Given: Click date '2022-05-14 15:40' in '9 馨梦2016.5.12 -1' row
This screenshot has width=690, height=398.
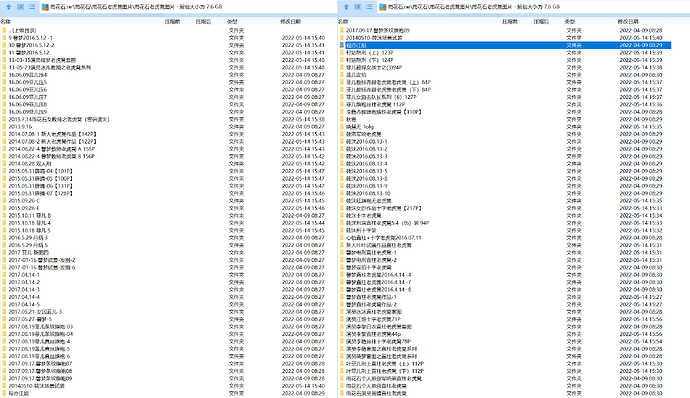Looking at the screenshot, I should click(x=303, y=38).
